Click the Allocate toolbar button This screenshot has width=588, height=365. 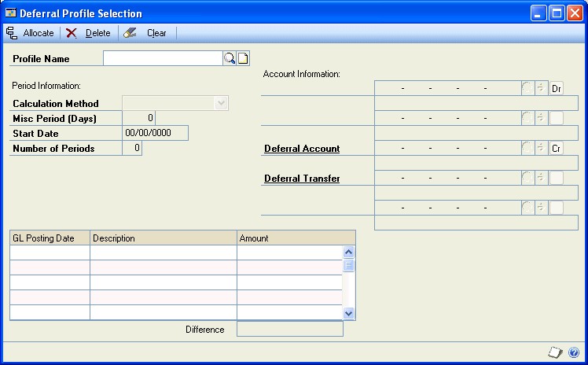pyautogui.click(x=30, y=33)
